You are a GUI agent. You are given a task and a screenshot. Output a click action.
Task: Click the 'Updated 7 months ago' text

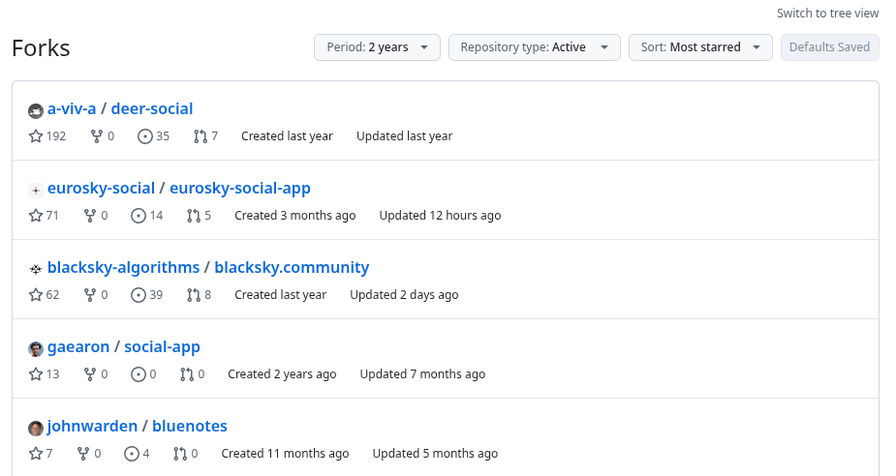click(422, 374)
